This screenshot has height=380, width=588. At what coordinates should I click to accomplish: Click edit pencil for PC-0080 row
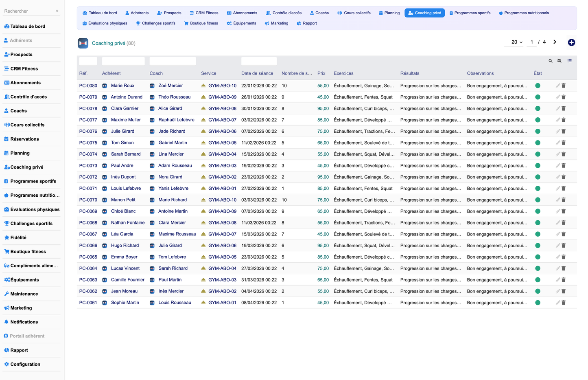click(558, 86)
